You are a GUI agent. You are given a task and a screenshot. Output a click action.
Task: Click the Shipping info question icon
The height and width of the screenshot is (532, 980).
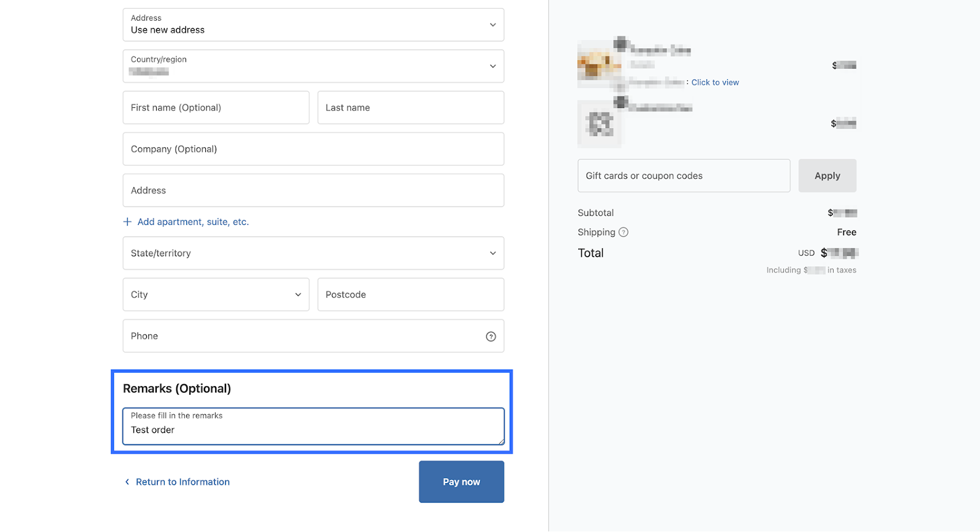[624, 232]
